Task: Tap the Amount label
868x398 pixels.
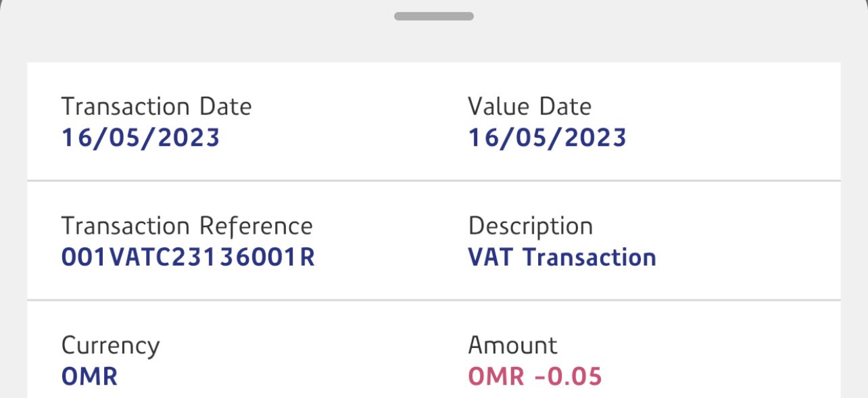Action: pos(512,345)
